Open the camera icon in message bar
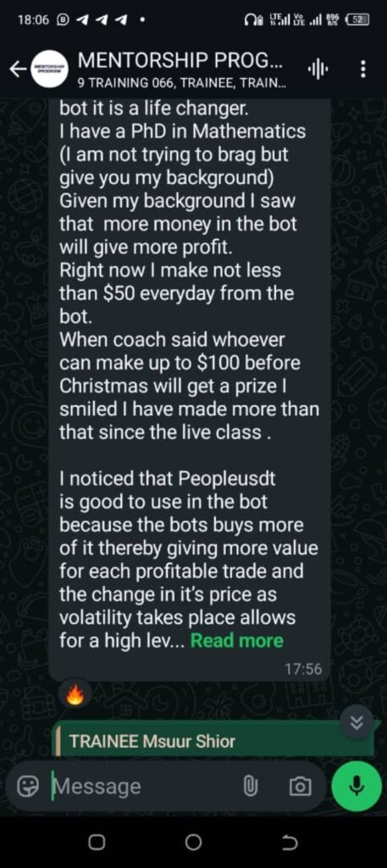This screenshot has width=387, height=868. 300,786
